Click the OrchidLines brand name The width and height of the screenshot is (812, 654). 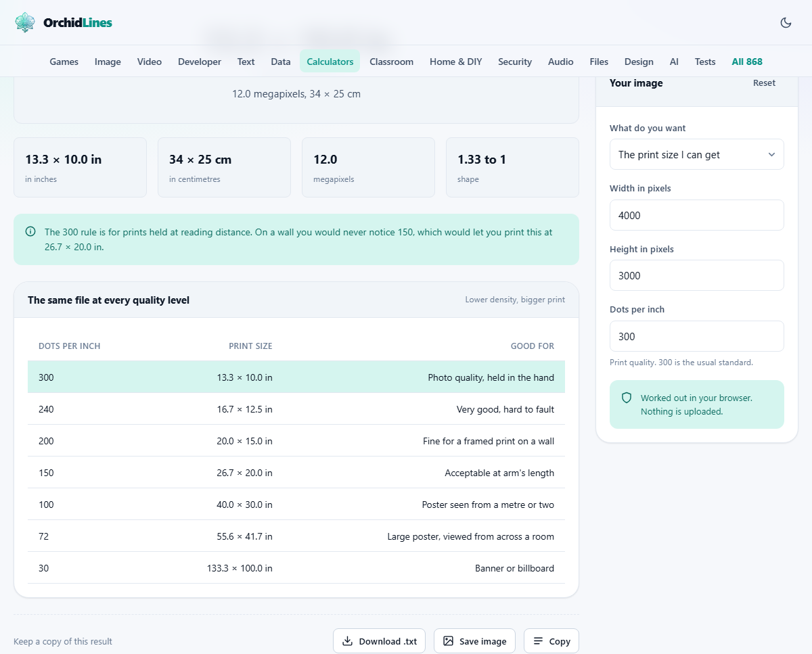(78, 22)
